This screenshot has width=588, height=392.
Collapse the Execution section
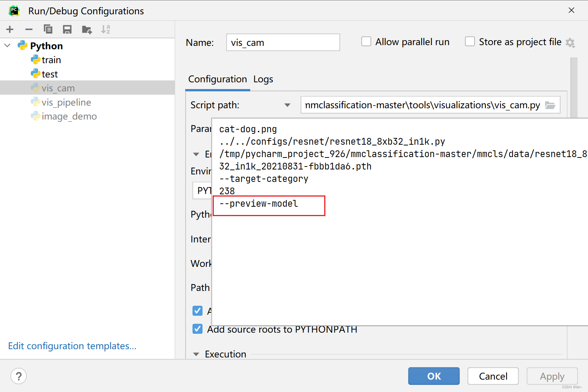tap(196, 354)
